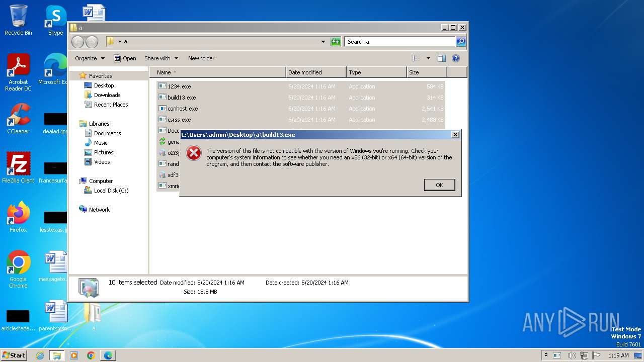Select Favorites in the navigation pane

100,76
